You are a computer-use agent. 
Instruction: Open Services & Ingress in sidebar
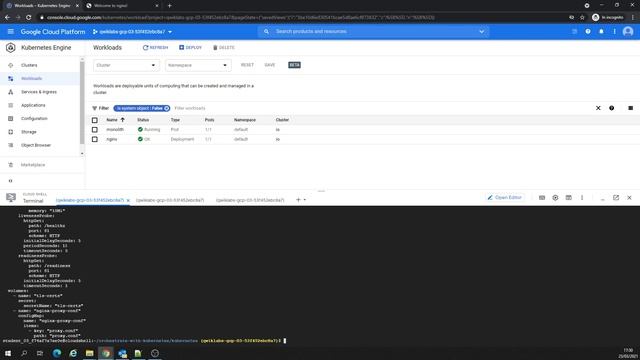click(x=39, y=92)
